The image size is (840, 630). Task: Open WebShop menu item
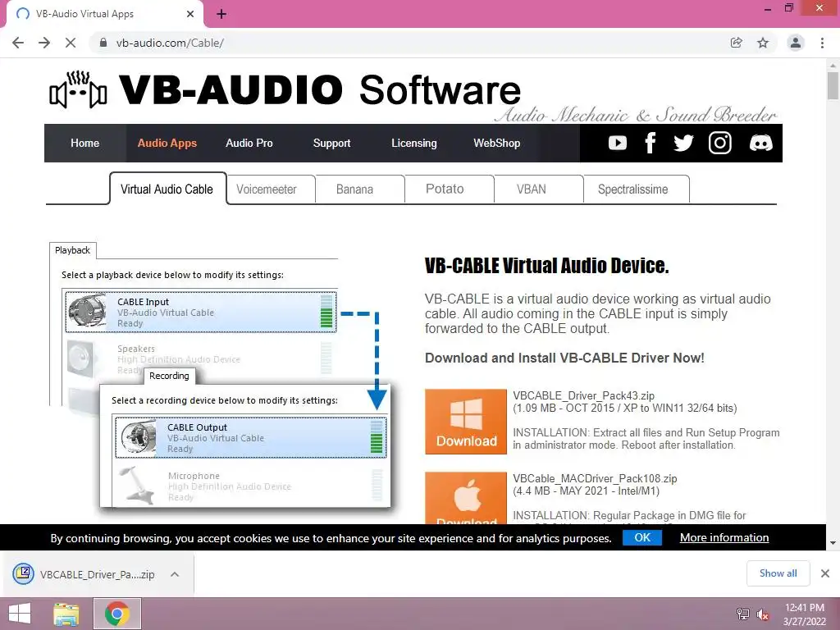496,143
